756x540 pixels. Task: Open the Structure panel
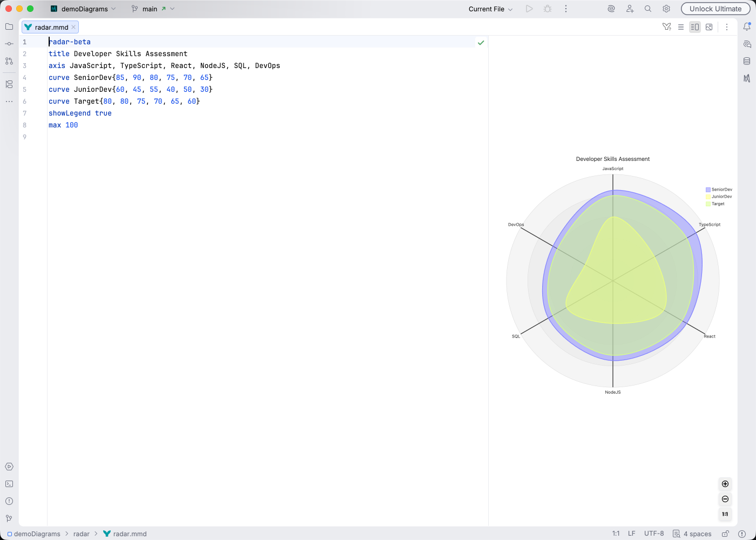point(9,84)
